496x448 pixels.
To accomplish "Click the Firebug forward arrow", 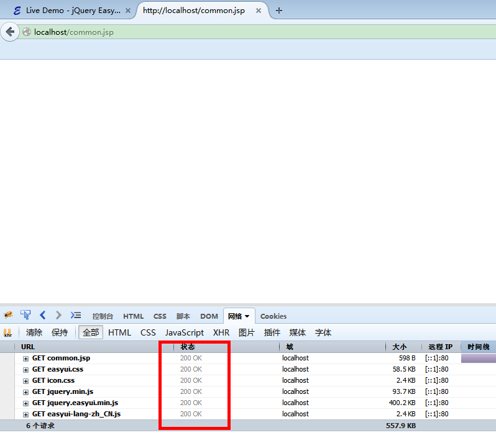I will 58,316.
